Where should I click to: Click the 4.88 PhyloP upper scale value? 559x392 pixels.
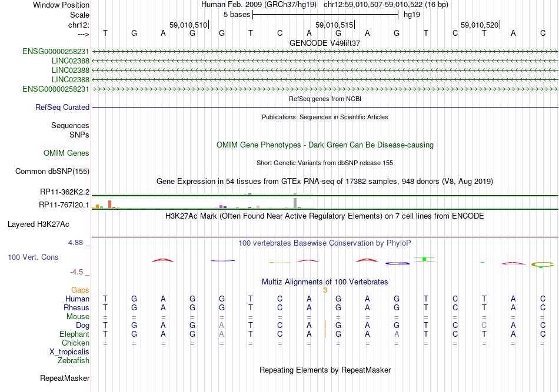tap(75, 243)
